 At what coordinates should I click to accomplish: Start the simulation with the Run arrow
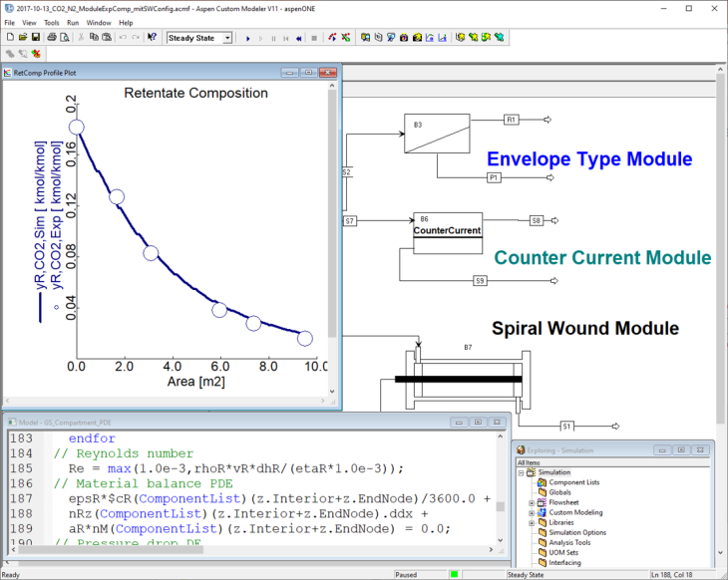coord(246,38)
